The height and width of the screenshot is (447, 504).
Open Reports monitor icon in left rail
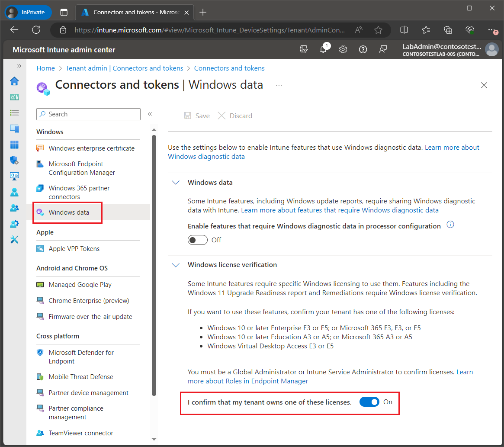(x=14, y=176)
